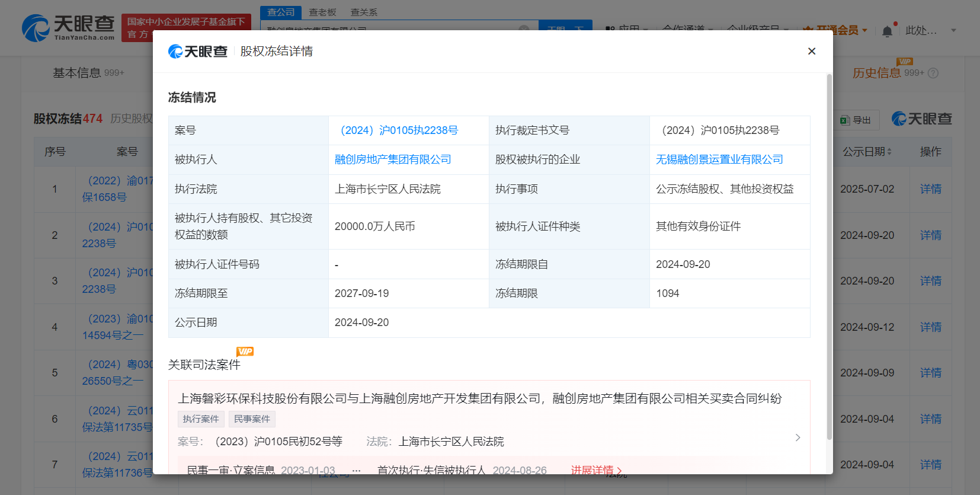Open 详情 for row dated 2025-07-02
Viewport: 980px width, 495px height.
931,189
